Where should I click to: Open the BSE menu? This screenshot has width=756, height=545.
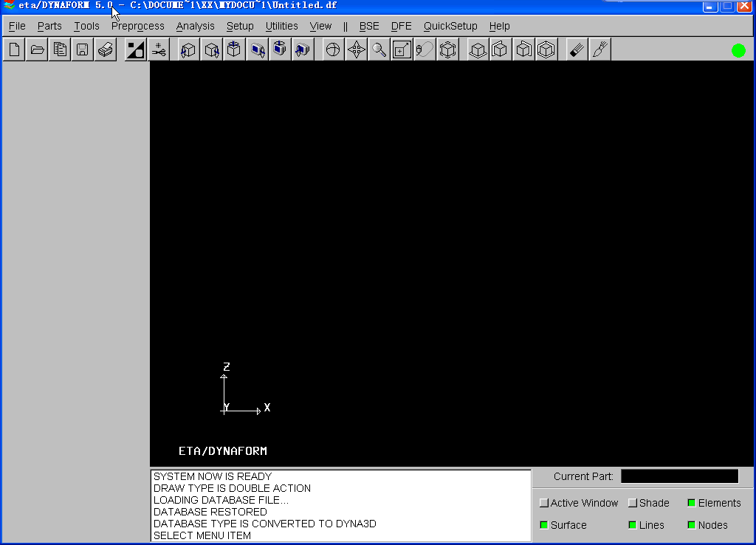(x=369, y=26)
